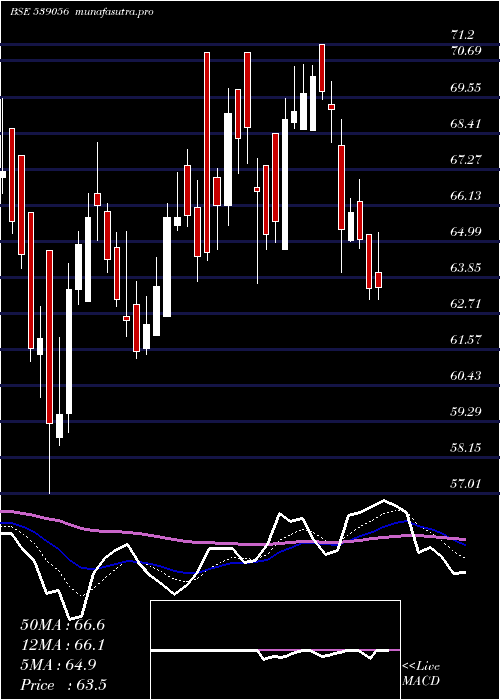Viewport: 500px width, 700px height.
Task: Click the tallest red candle reaching 70.69
Action: 207,152
